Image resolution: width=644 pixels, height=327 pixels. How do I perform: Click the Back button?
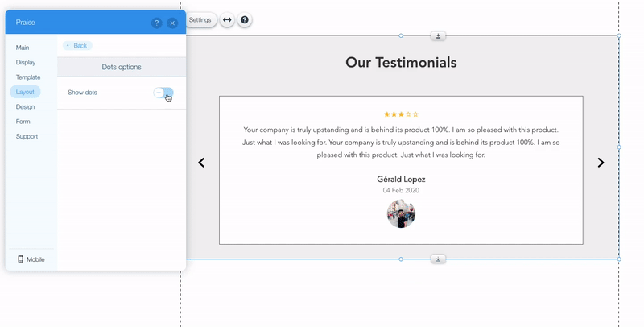coord(77,46)
